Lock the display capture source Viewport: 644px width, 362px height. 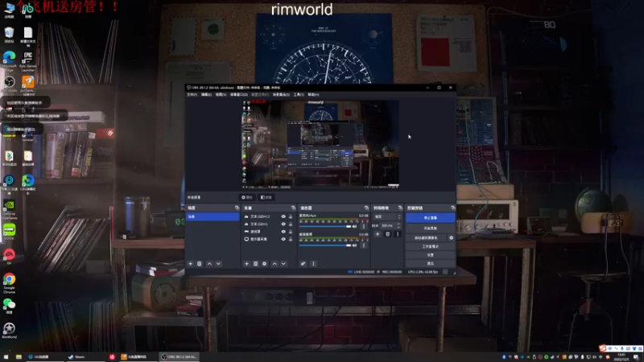[x=291, y=239]
